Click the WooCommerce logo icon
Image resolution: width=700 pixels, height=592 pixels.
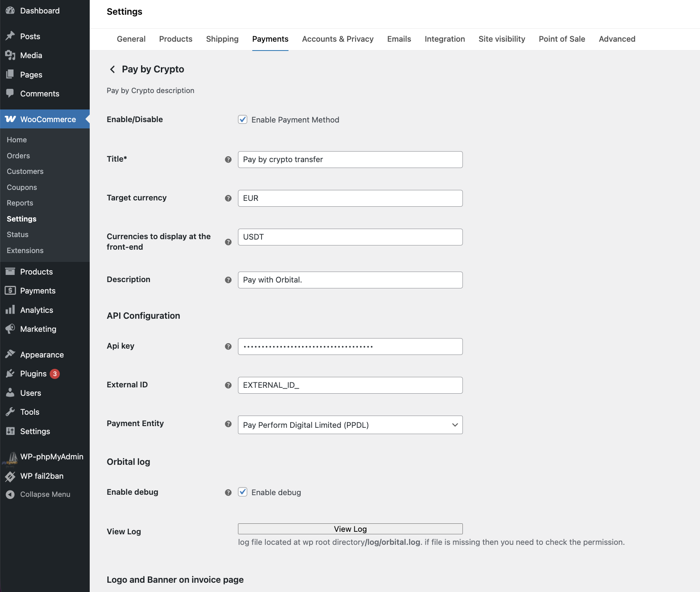(x=11, y=119)
